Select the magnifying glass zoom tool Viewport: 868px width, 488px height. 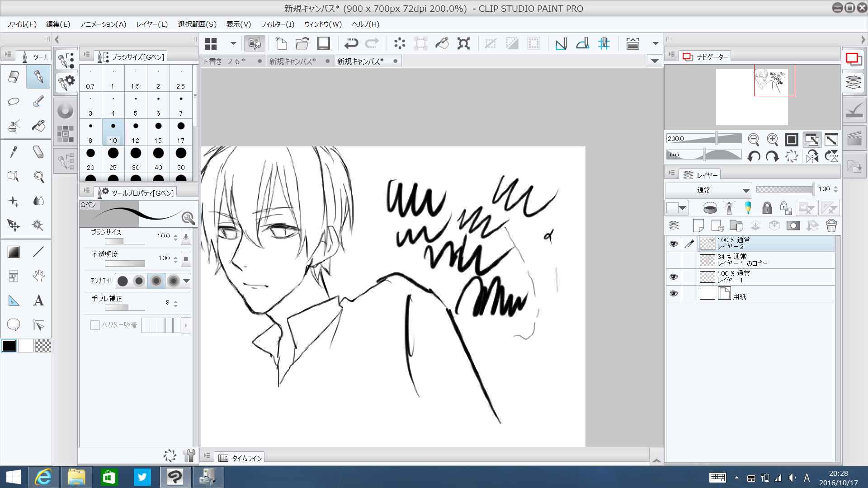click(39, 177)
